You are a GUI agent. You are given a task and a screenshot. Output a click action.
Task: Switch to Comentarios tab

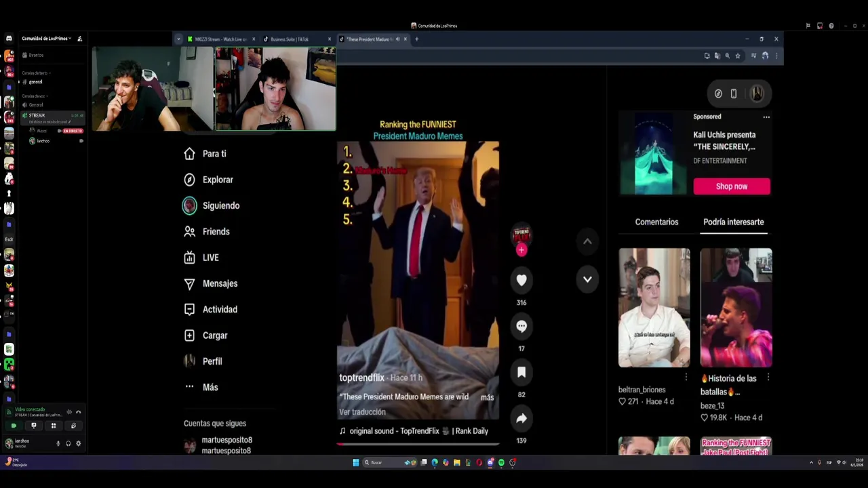[656, 222]
